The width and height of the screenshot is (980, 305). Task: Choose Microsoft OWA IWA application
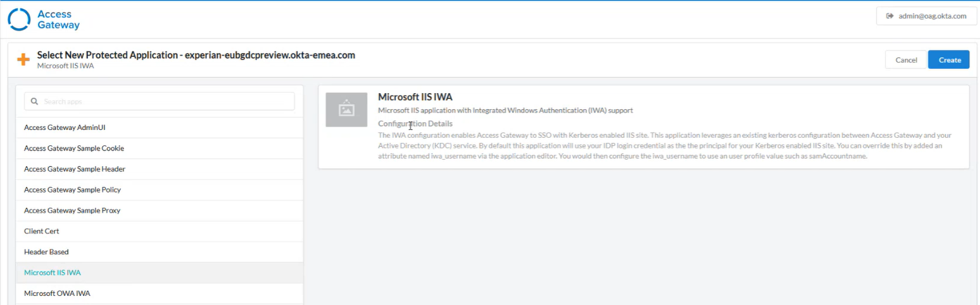coord(57,293)
